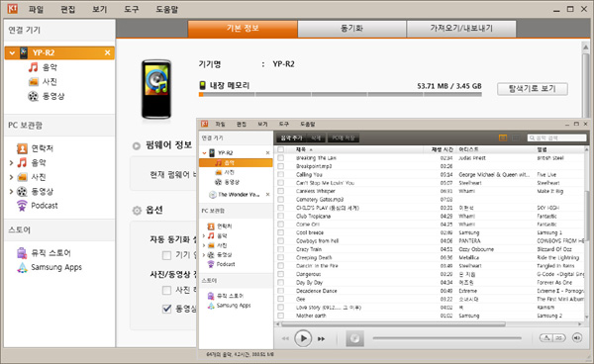Screen dimensions: 594x364
Task: Expand 동영상 in main window PC library
Action: [11, 192]
